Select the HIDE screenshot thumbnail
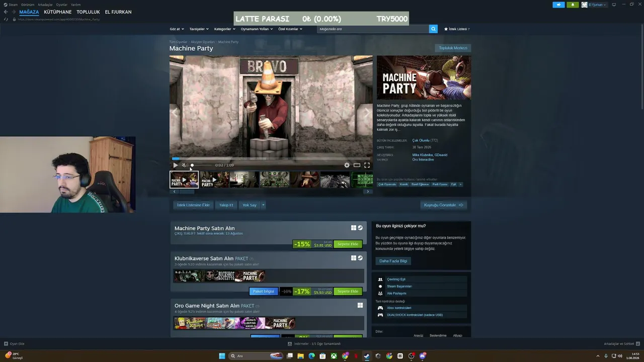This screenshot has width=644, height=362. tap(244, 179)
